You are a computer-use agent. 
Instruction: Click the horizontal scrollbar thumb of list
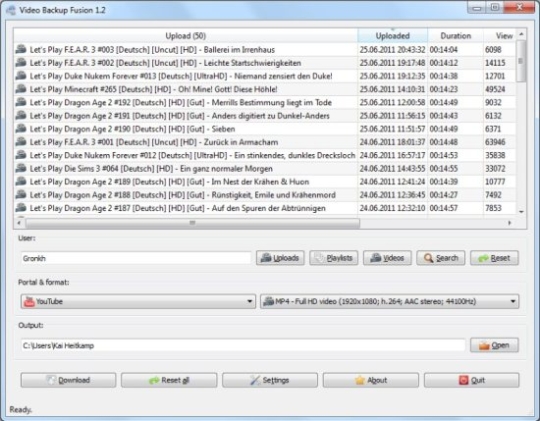point(193,223)
